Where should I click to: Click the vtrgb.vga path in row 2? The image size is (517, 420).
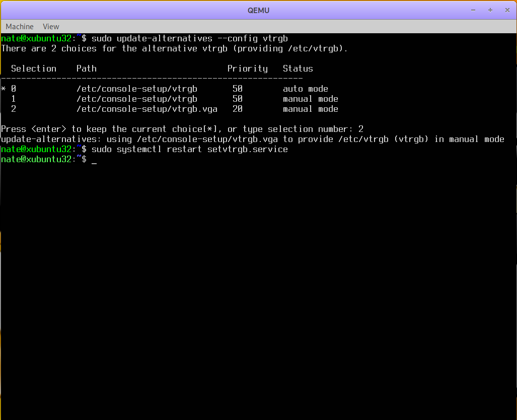(146, 109)
